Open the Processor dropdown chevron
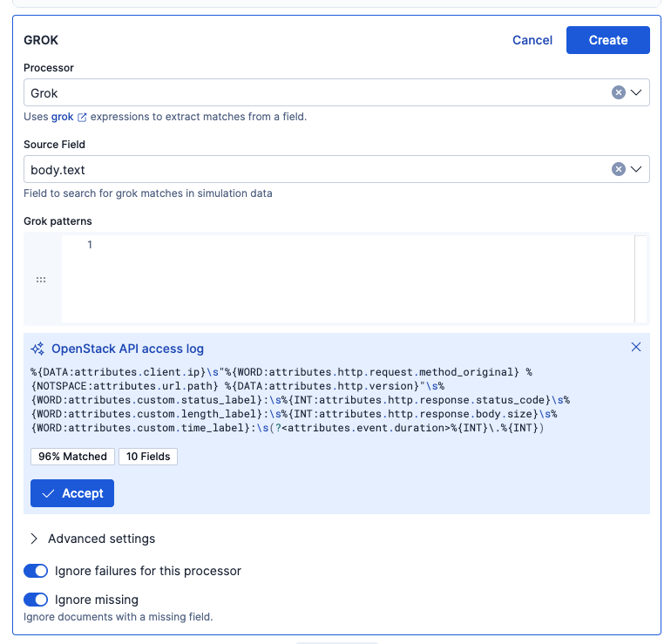Viewport: 671px width, 644px height. (x=636, y=92)
